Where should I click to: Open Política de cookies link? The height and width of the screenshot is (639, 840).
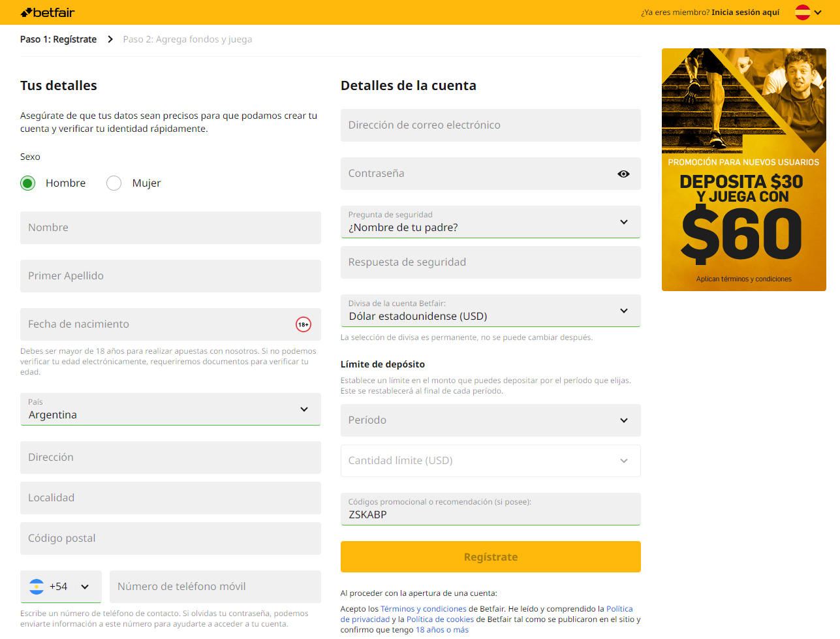click(440, 619)
